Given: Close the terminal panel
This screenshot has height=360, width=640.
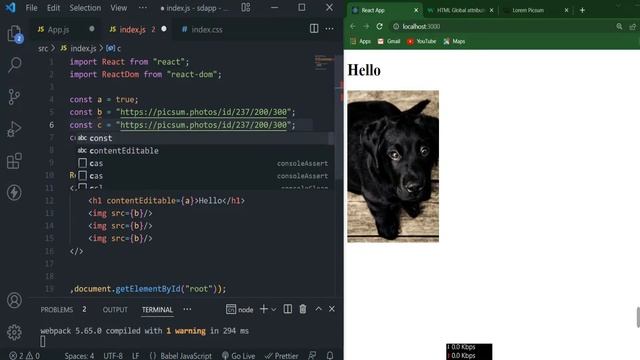Looking at the screenshot, I should click(x=332, y=309).
